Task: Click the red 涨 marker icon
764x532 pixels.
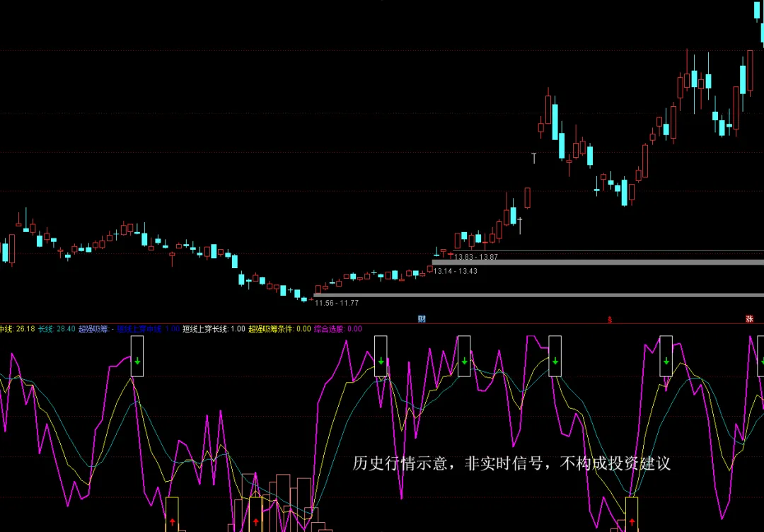Action: click(749, 319)
